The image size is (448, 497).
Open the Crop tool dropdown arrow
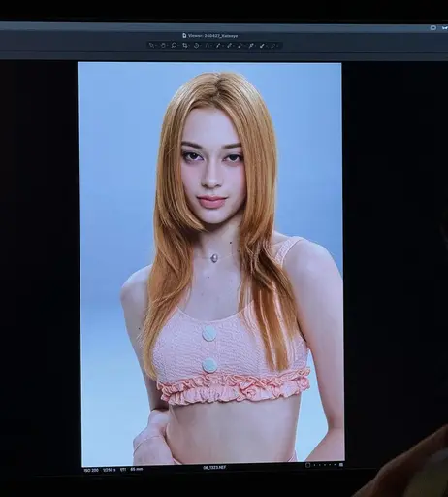pyautogui.click(x=189, y=46)
